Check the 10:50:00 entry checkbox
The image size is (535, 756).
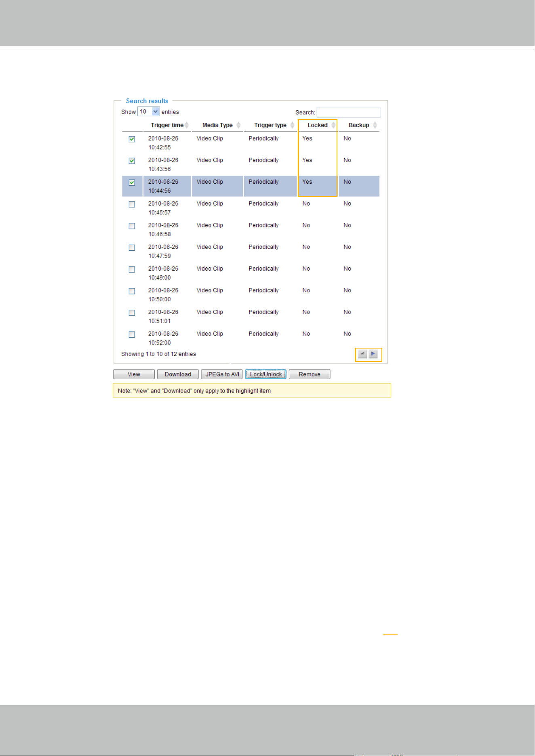(x=132, y=291)
